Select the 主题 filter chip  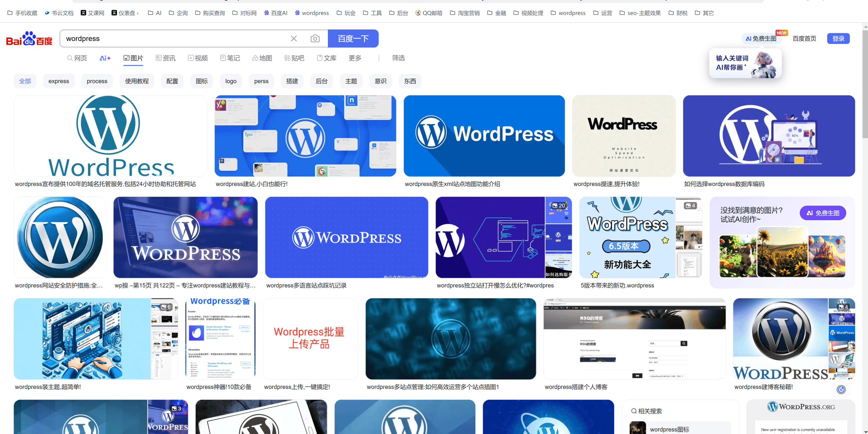(x=351, y=81)
